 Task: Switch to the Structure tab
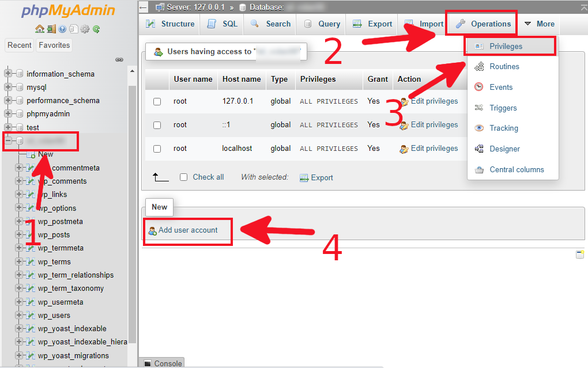pyautogui.click(x=169, y=24)
